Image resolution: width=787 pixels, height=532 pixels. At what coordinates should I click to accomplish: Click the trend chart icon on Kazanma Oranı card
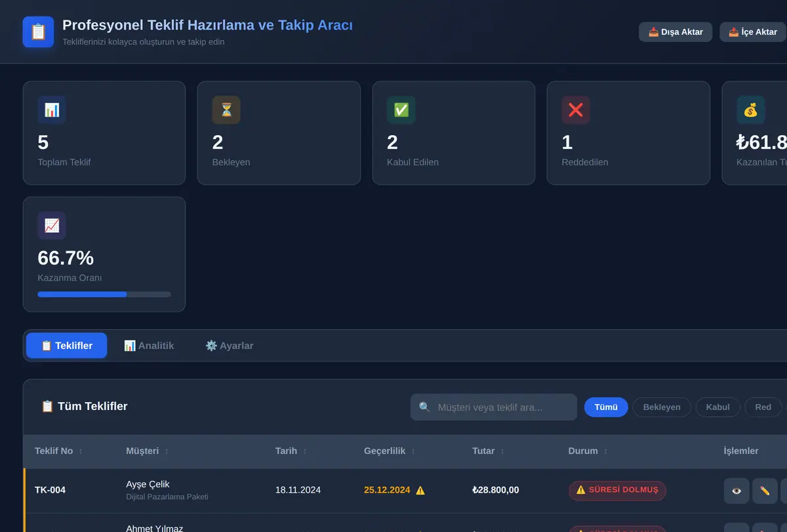[x=52, y=226]
